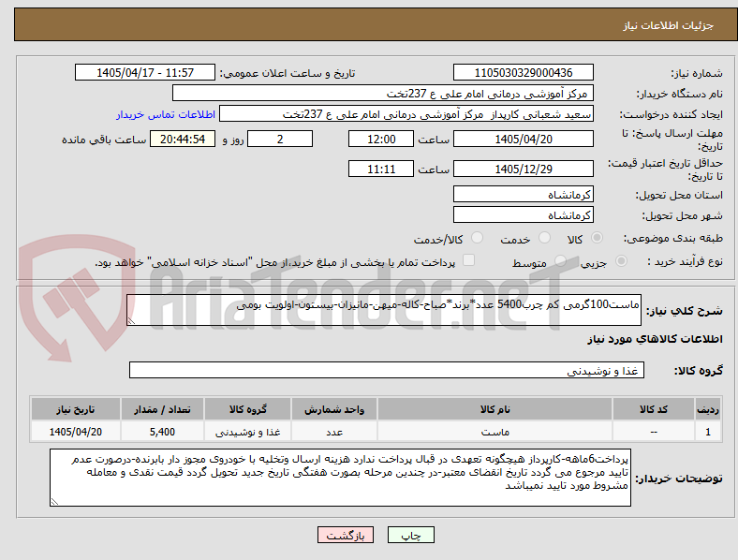
Task: Click the goods group غذا و نوشیدنی field
Action: [387, 370]
